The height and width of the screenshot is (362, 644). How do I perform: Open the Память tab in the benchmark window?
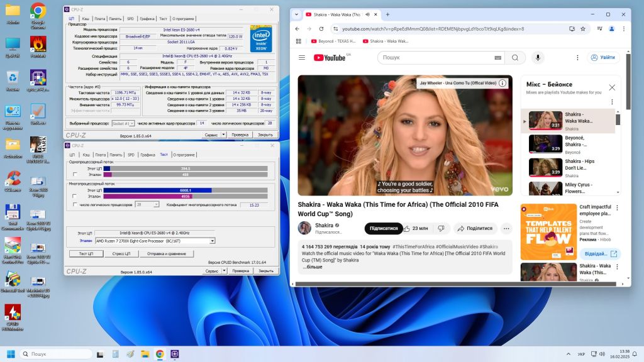(116, 155)
